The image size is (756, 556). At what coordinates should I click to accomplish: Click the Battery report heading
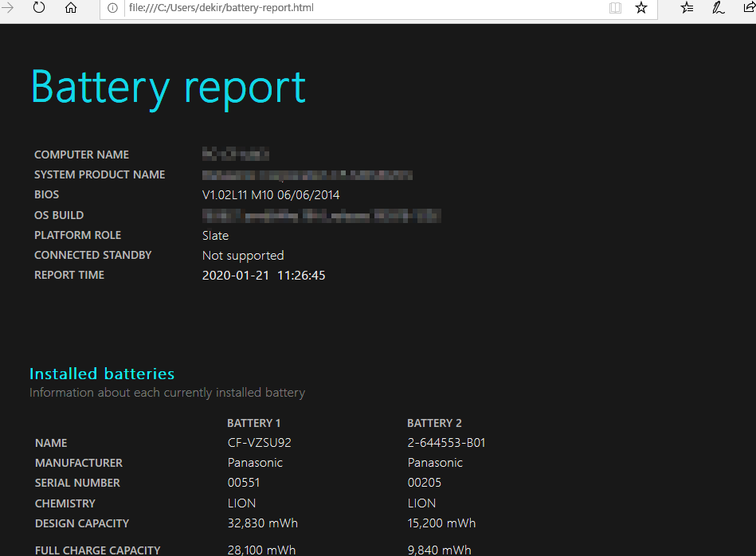168,87
